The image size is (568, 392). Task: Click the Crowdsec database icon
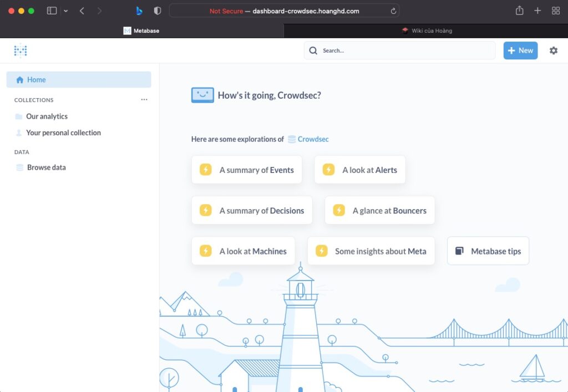pyautogui.click(x=292, y=139)
